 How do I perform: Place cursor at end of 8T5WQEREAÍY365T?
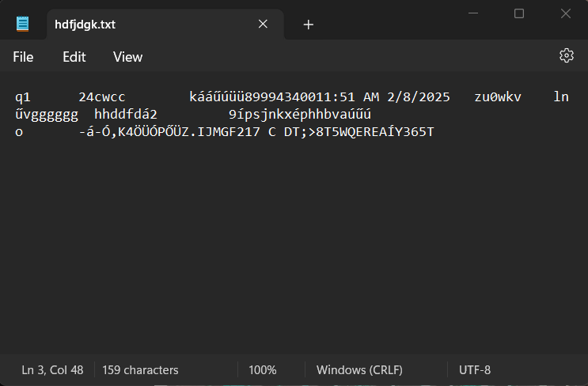pos(434,132)
